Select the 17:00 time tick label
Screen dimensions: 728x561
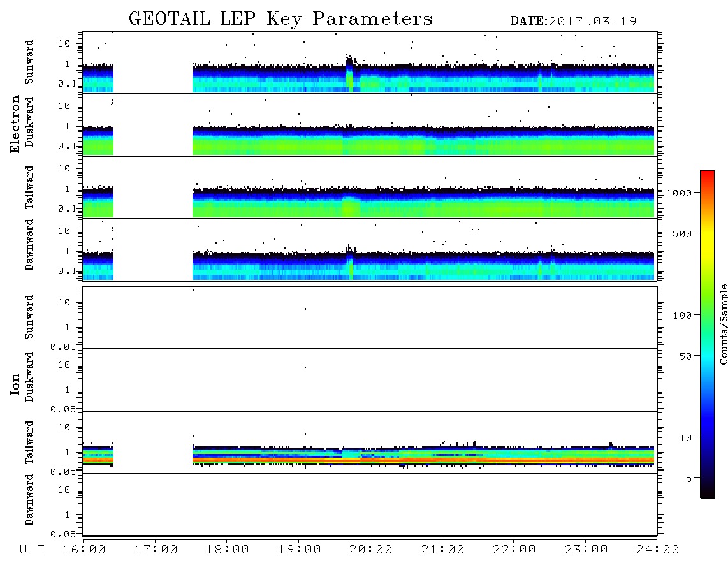[x=156, y=550]
